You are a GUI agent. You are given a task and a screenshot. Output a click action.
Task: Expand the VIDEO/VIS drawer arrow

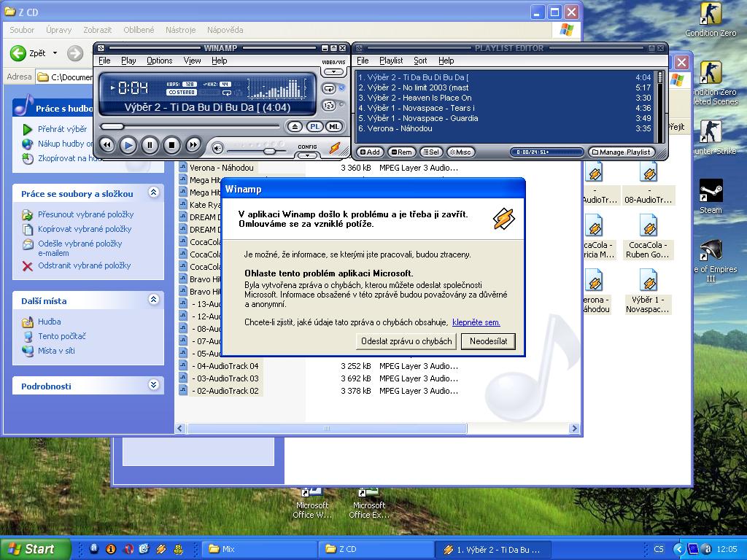point(334,72)
